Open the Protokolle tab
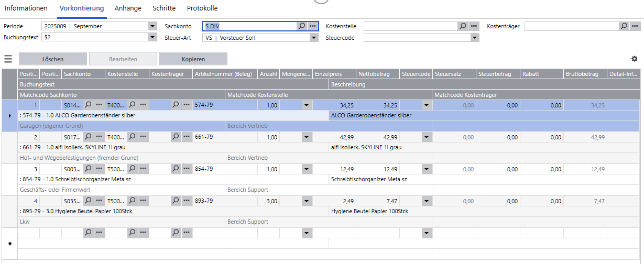Viewport: 644px width, 264px height. [x=202, y=8]
